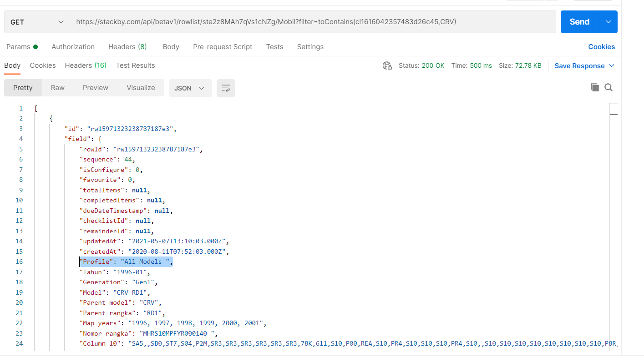644x357 pixels.
Task: Click the "isConfigure": 0 line
Action: coord(111,170)
